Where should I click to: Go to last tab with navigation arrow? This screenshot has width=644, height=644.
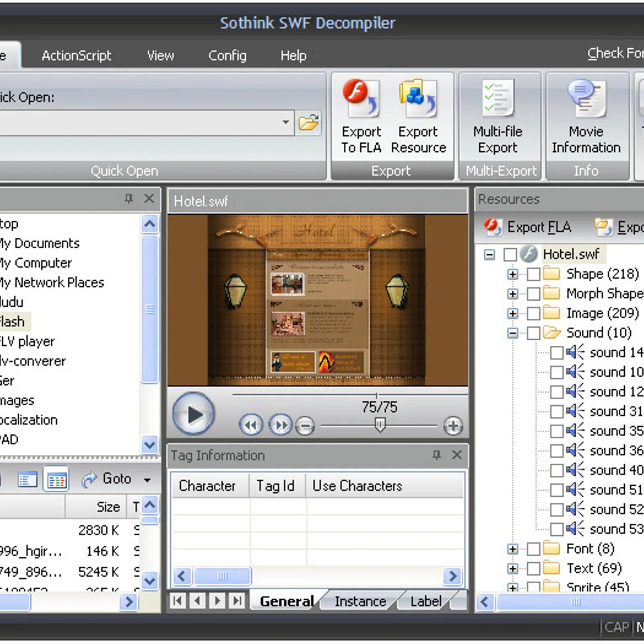click(238, 601)
